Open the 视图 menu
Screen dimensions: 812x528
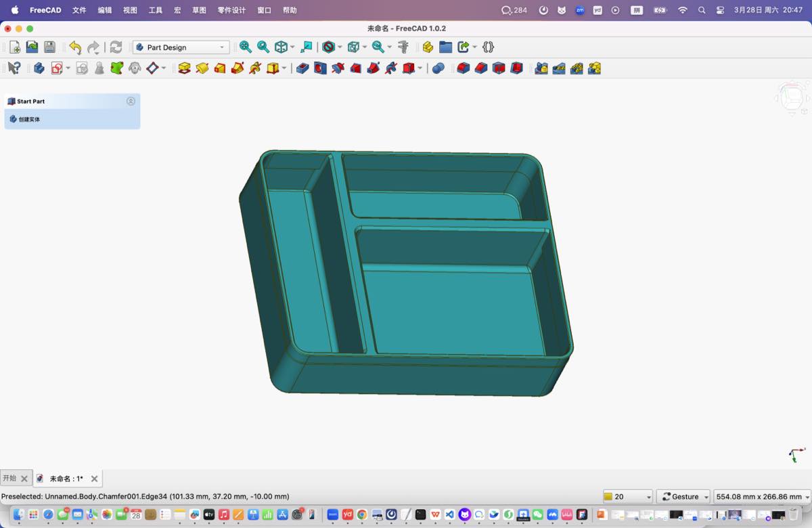(x=131, y=10)
